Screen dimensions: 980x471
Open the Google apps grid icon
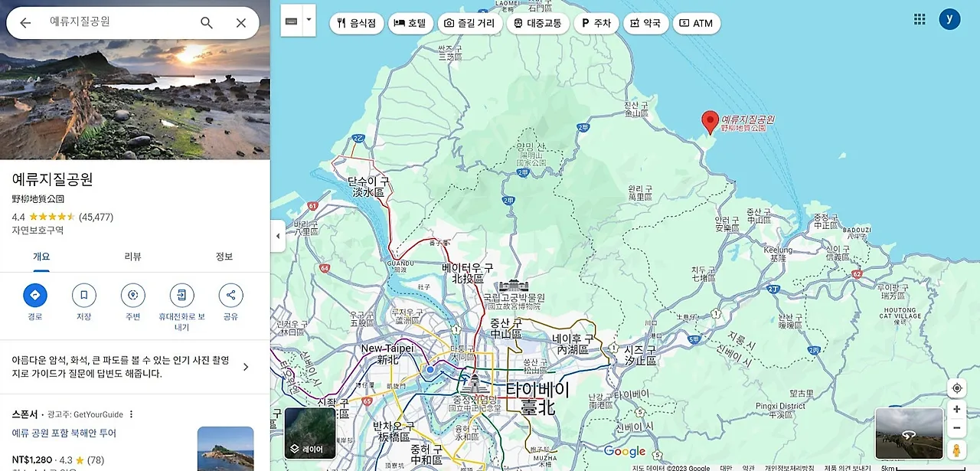point(920,20)
